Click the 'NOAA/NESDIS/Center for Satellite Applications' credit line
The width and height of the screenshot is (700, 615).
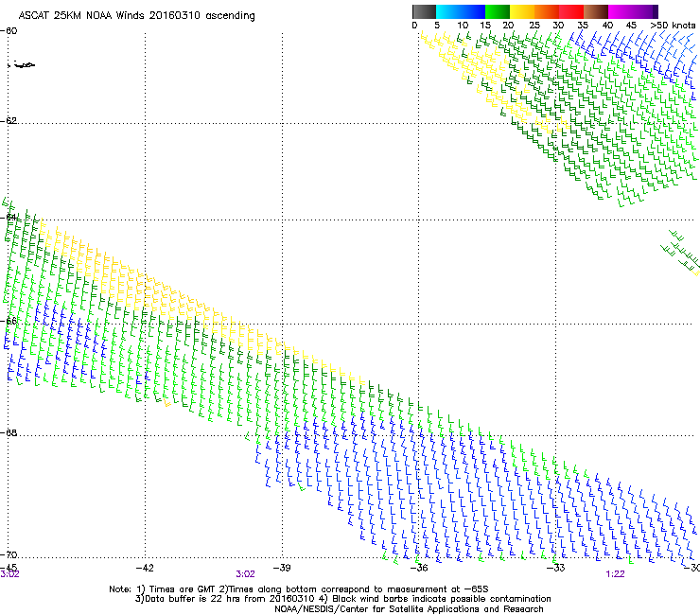(409, 609)
